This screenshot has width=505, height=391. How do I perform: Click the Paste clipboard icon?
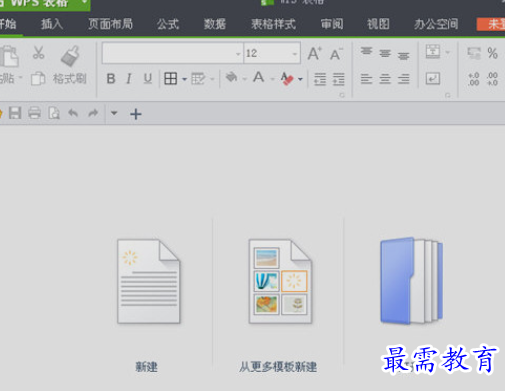(x=9, y=57)
